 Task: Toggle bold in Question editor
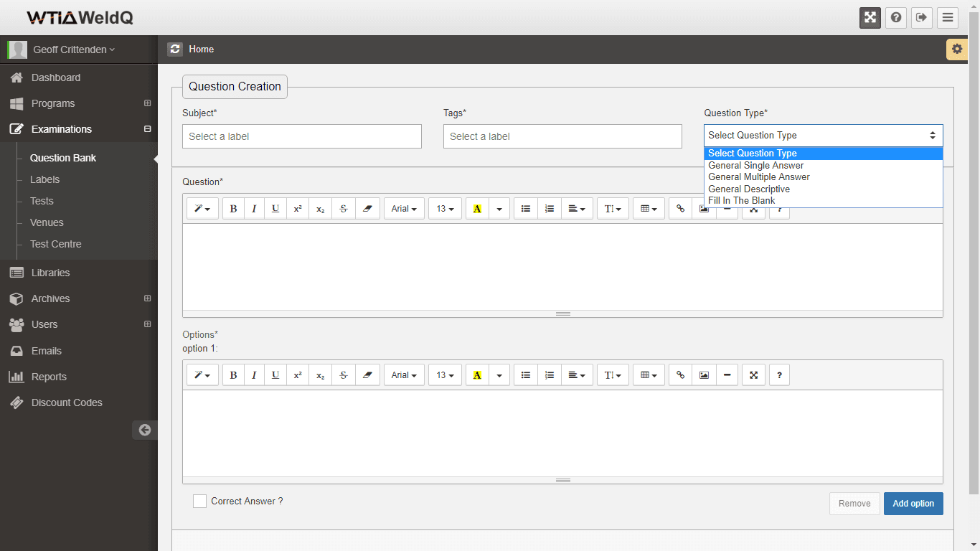pyautogui.click(x=233, y=209)
